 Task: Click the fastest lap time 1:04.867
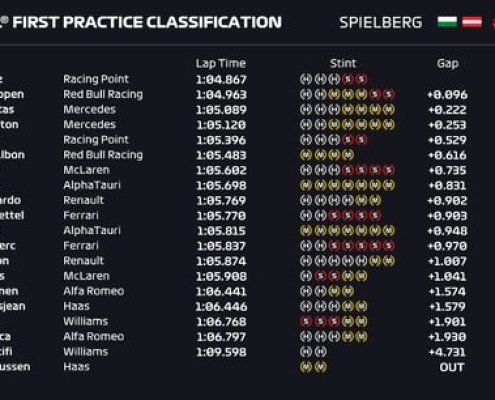pyautogui.click(x=221, y=79)
